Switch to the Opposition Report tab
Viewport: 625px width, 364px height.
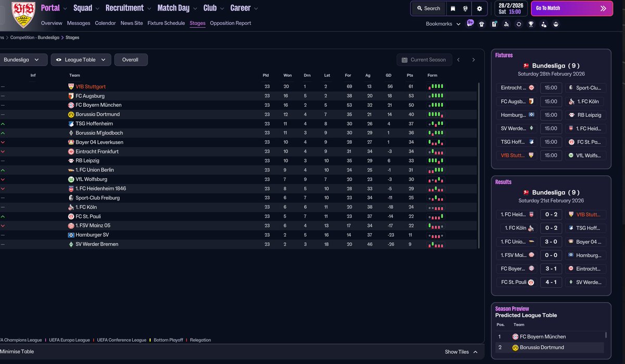[x=230, y=23]
